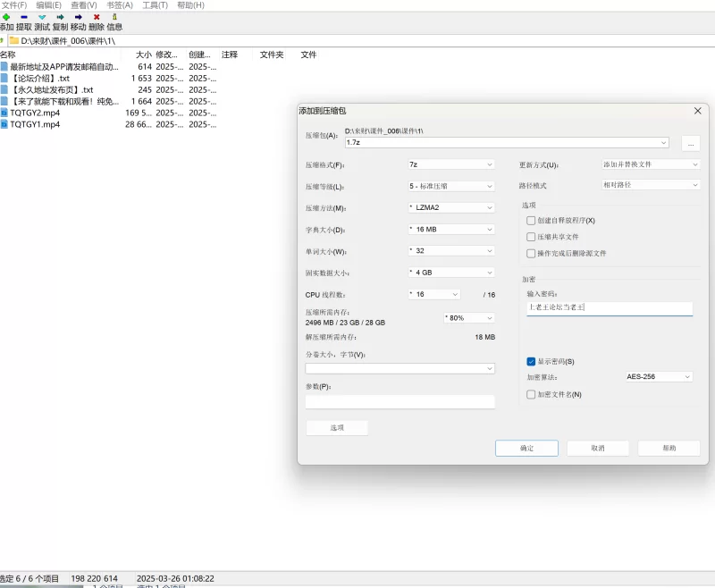715x588 pixels.
Task: Open the 压缩等级 5 - 标准压缩 dropdown
Action: tap(451, 186)
